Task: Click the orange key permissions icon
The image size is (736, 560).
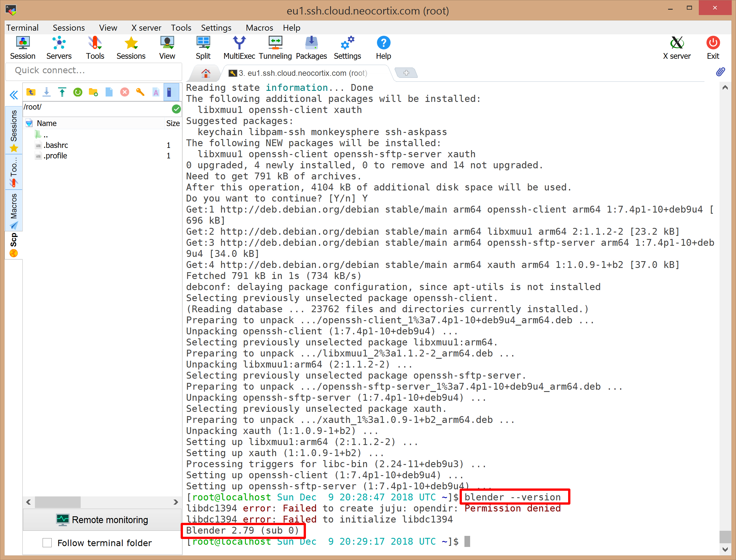Action: [140, 92]
